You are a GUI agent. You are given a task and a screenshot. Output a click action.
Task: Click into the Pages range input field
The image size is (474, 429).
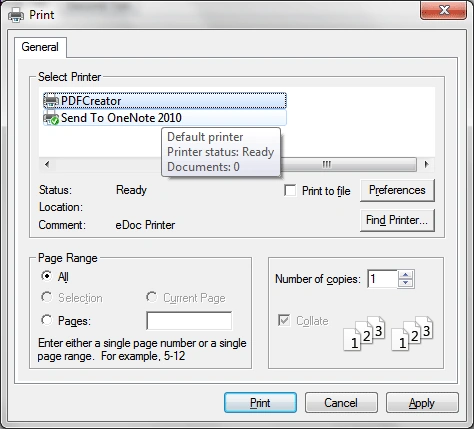coord(189,321)
